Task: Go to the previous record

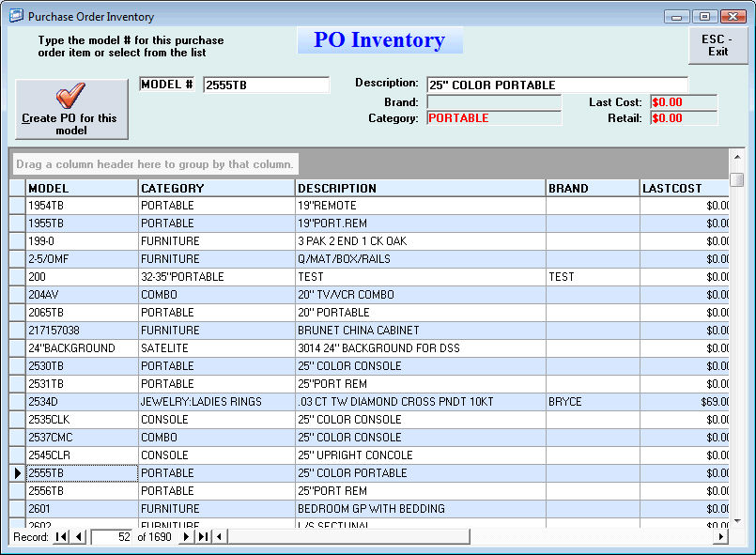Action: (x=79, y=537)
